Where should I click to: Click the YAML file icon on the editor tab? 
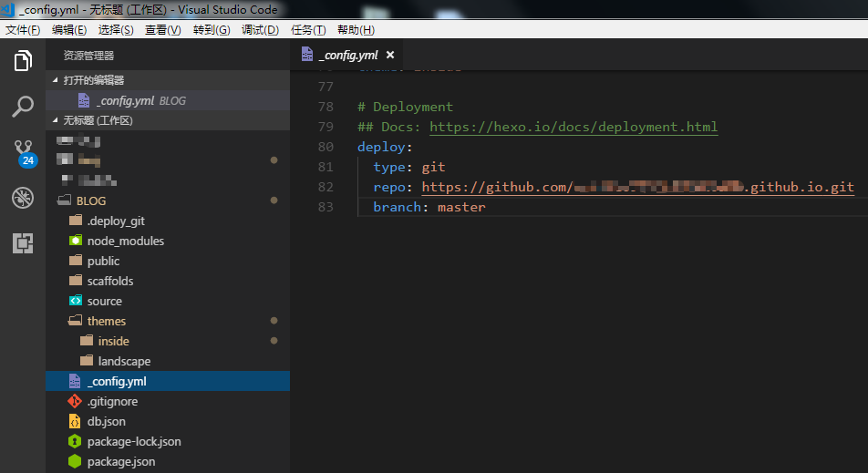click(307, 54)
